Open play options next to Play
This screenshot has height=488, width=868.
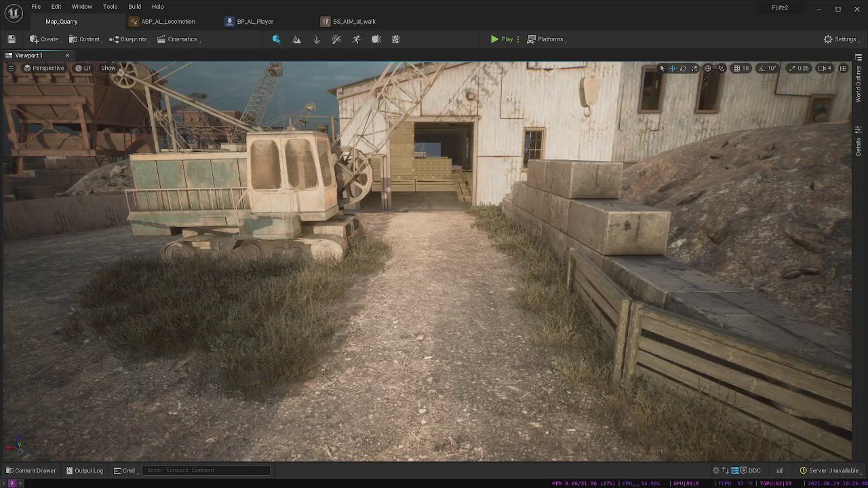click(x=518, y=39)
